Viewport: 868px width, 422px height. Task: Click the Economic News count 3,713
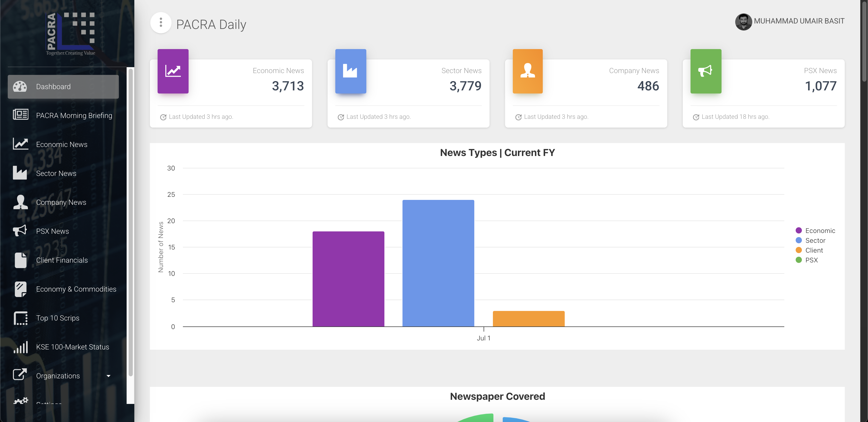(288, 86)
